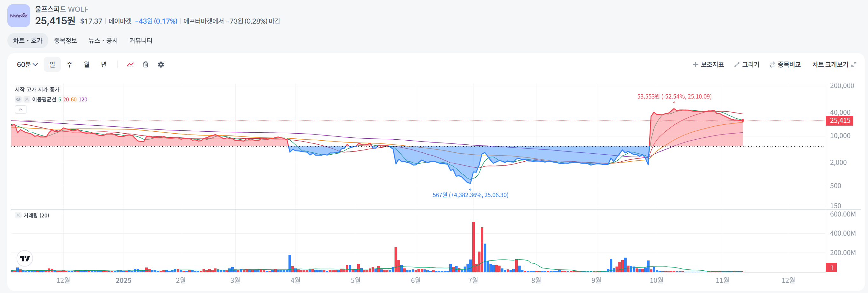Remove the 거래량 volume indicator

(x=18, y=215)
